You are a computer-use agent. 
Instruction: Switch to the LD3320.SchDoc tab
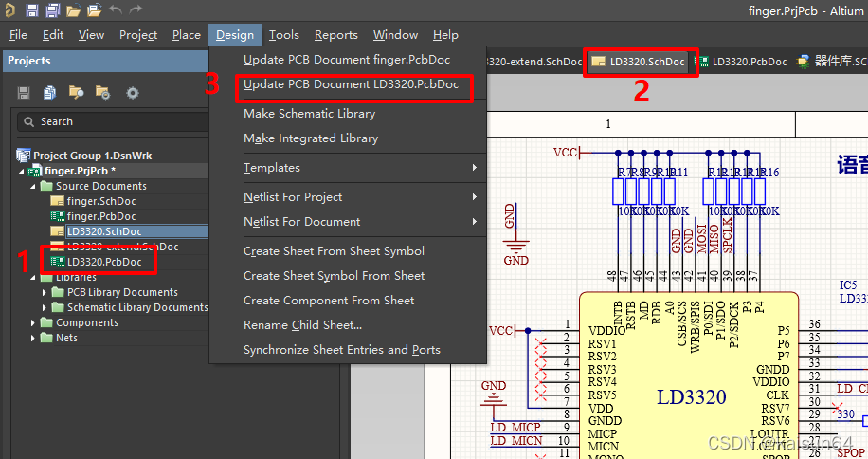639,62
